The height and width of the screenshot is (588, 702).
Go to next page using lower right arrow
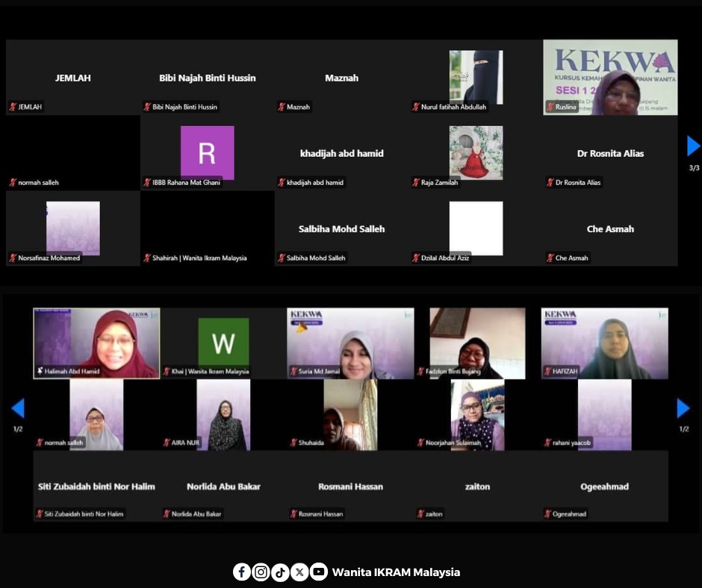pos(683,408)
